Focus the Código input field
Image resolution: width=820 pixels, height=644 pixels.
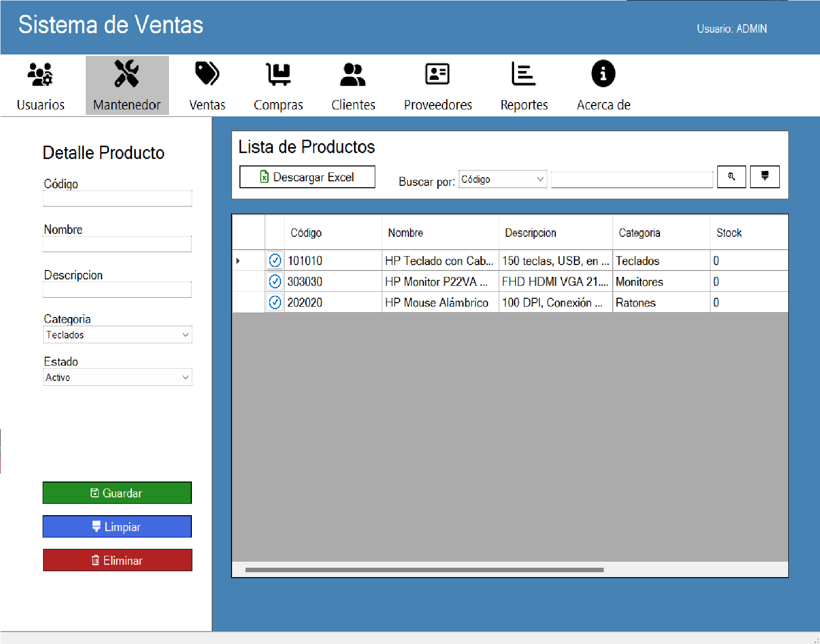(117, 199)
